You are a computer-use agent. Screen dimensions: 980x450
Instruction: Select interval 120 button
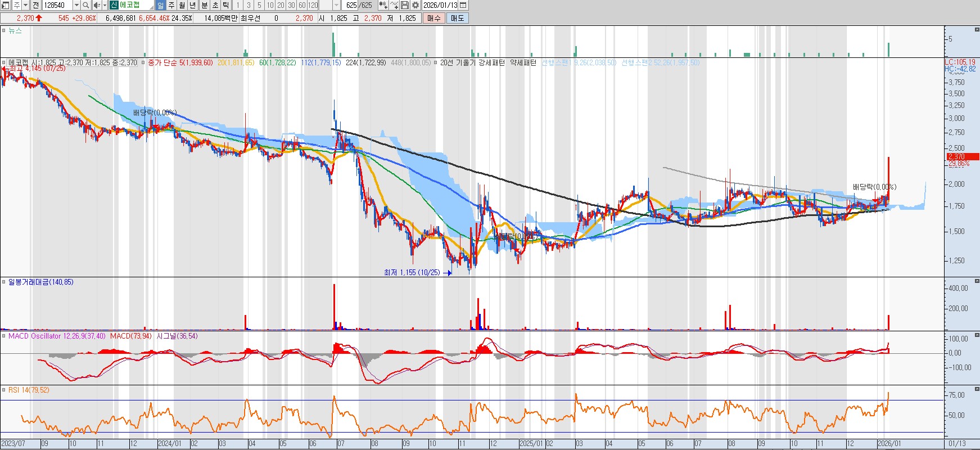coord(313,5)
